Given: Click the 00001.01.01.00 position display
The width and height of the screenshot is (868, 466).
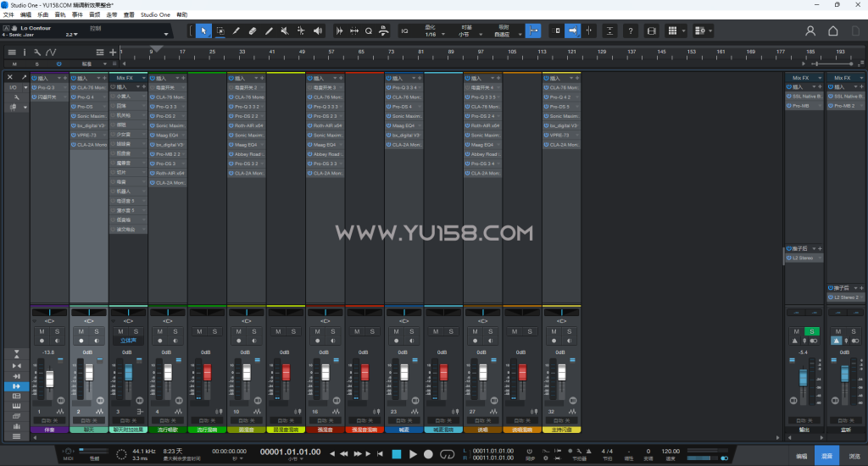Looking at the screenshot, I should (290, 452).
